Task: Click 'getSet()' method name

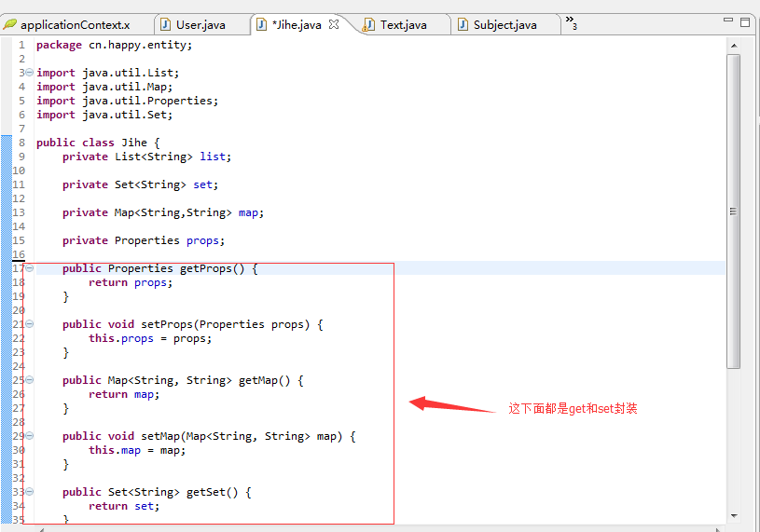Action: pos(213,492)
